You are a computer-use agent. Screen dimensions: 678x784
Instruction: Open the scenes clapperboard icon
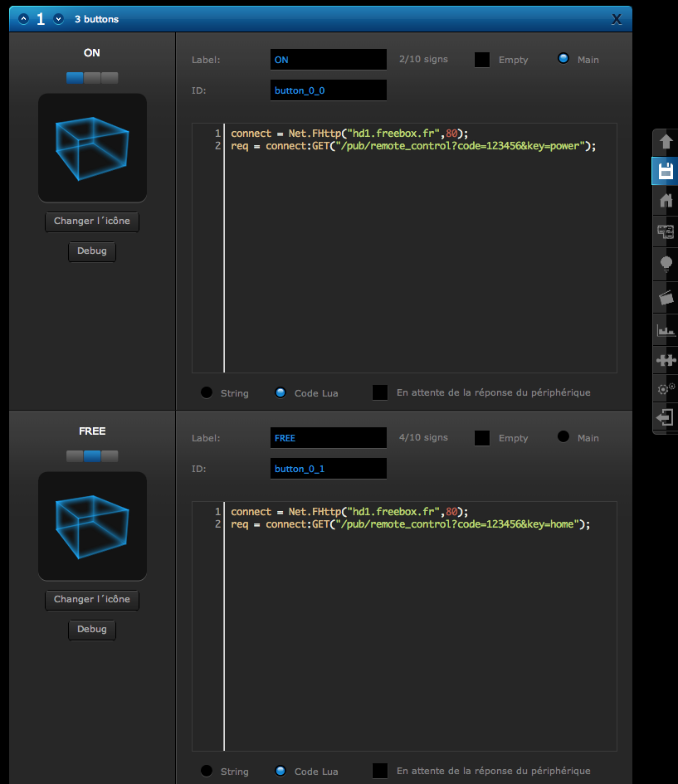point(665,295)
